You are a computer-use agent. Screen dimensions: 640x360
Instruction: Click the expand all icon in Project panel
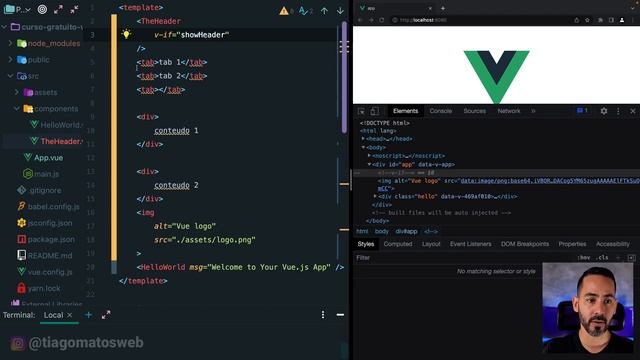click(58, 9)
